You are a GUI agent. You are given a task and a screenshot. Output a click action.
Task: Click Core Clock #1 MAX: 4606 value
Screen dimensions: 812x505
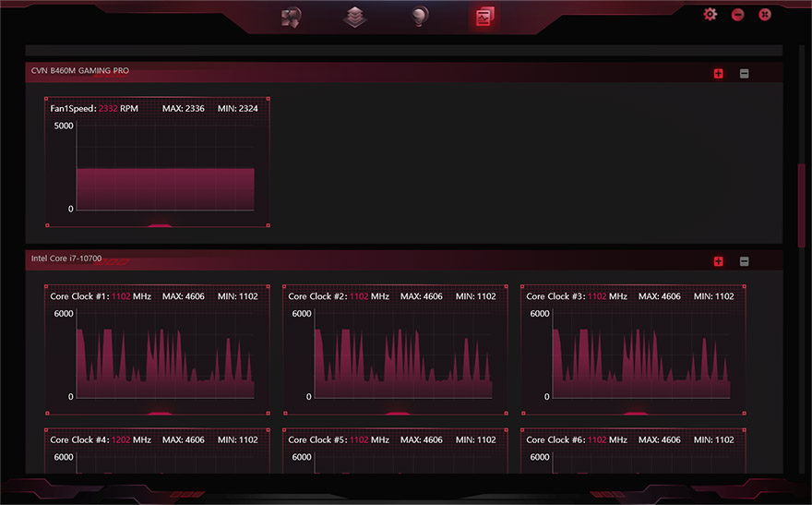coord(184,296)
